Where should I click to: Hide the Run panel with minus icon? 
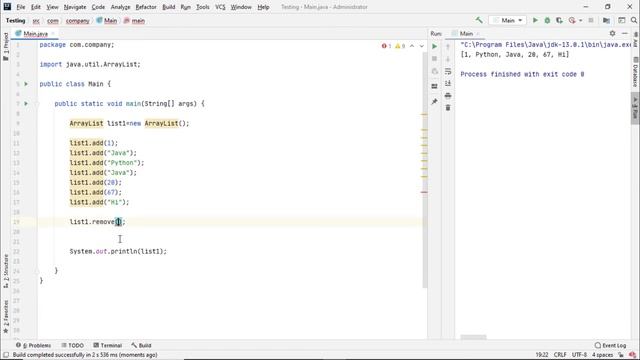click(624, 33)
